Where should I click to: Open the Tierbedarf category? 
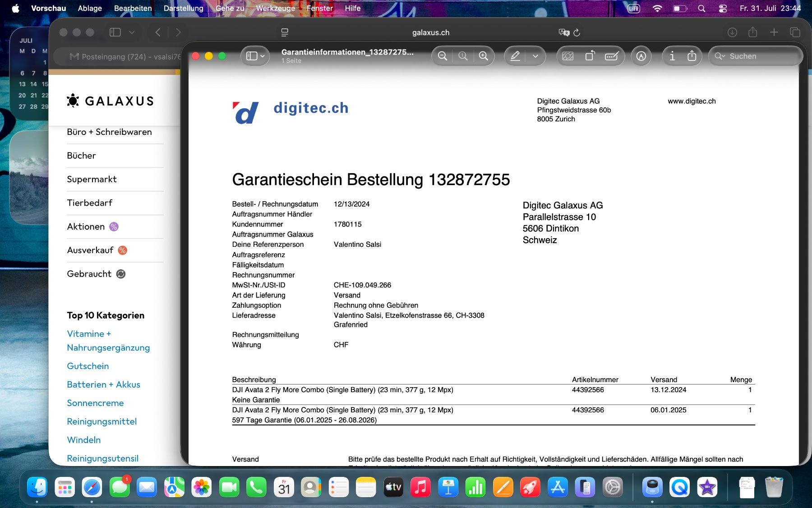(x=90, y=203)
